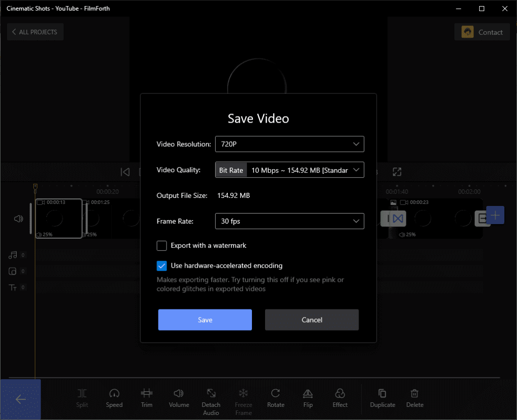
Task: Click the Contact avatar icon
Action: coord(467,32)
